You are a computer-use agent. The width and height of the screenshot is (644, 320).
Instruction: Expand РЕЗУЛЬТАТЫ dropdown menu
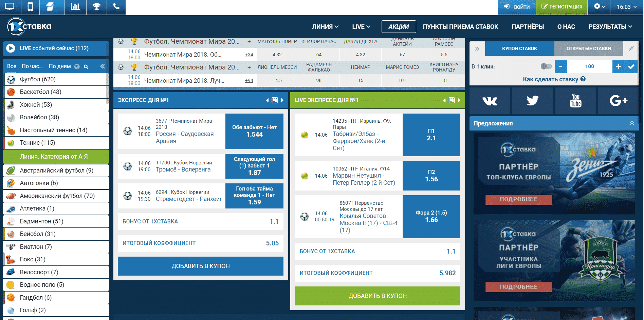610,26
